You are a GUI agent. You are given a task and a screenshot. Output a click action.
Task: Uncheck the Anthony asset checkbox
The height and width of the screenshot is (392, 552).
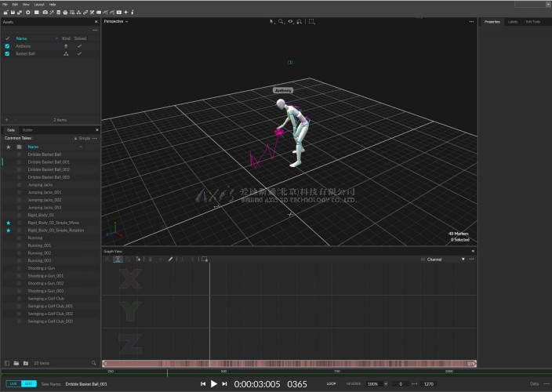(x=7, y=46)
